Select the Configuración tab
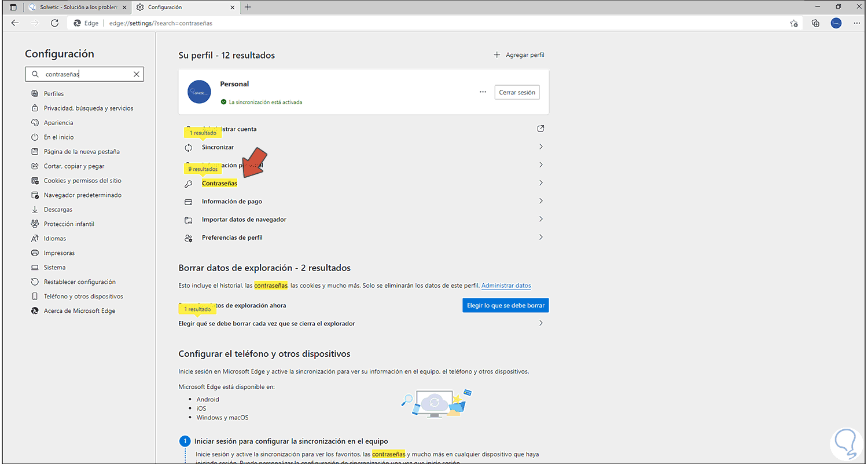 186,7
